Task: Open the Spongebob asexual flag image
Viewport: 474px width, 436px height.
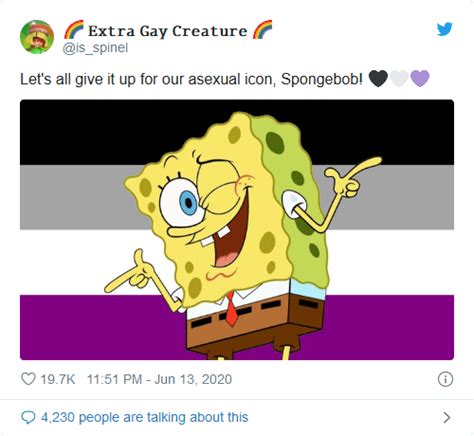Action: (237, 230)
